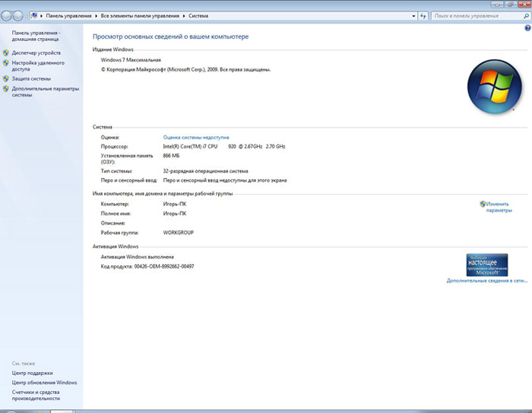Select "Панель управления" in the address breadcrumb
This screenshot has width=532, height=413.
tap(68, 15)
